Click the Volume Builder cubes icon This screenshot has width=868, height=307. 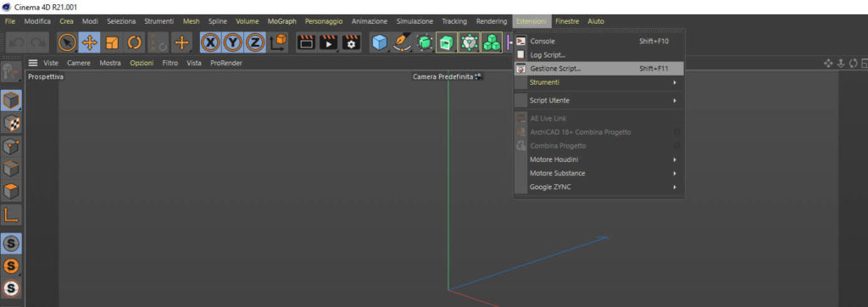pyautogui.click(x=491, y=42)
